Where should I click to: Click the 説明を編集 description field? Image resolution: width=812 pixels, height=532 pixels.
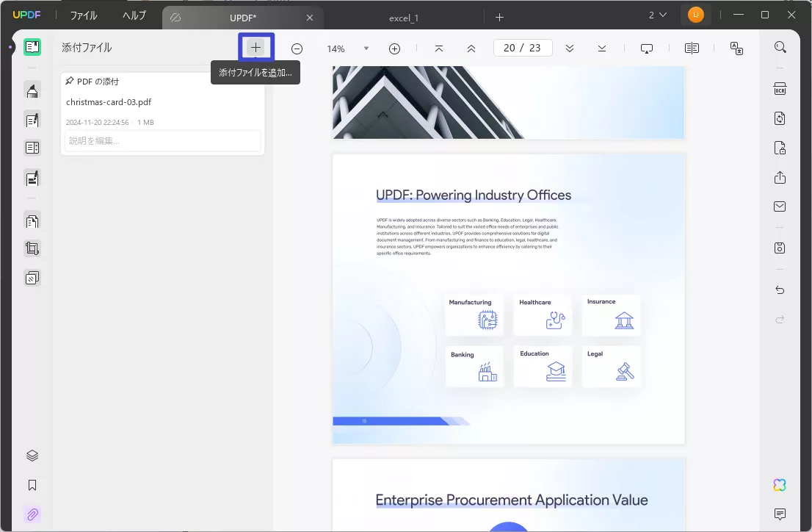[162, 140]
